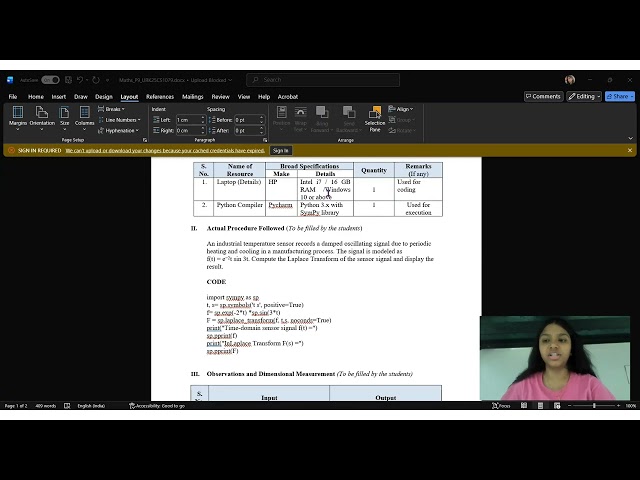The width and height of the screenshot is (640, 480).
Task: Open the Editing mode dropdown
Action: click(x=584, y=96)
